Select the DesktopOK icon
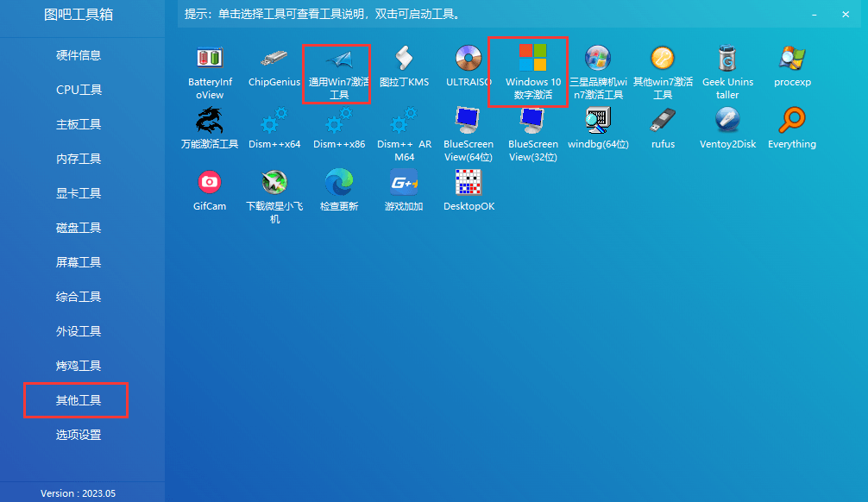Image resolution: width=868 pixels, height=502 pixels. (x=468, y=187)
